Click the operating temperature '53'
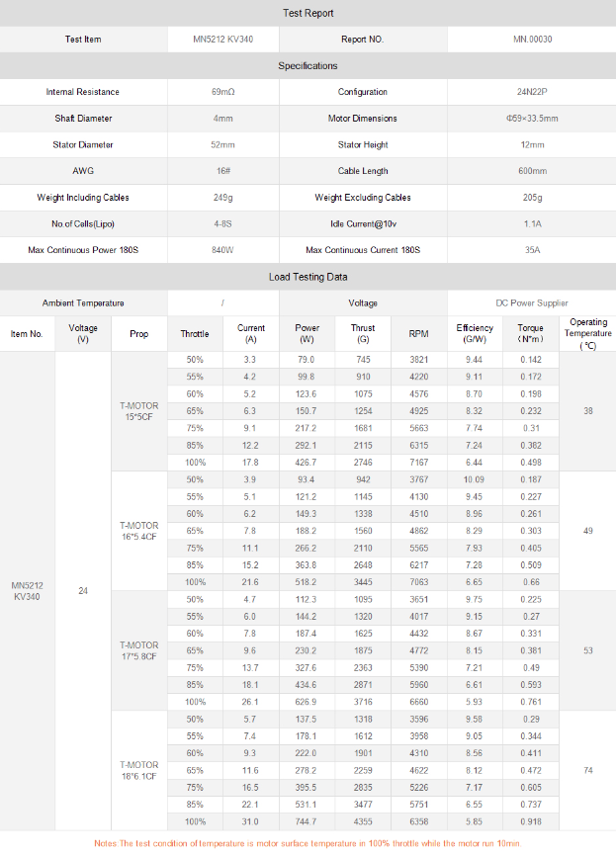The image size is (616, 856). click(x=588, y=650)
